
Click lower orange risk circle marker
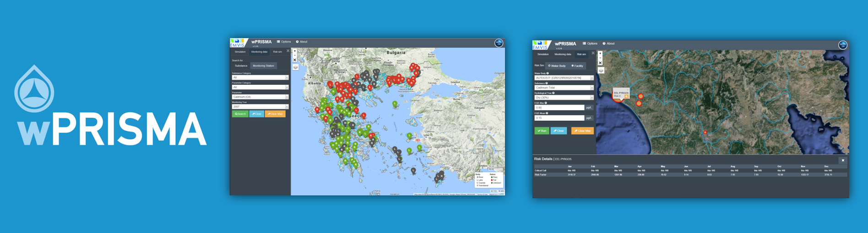[639, 103]
